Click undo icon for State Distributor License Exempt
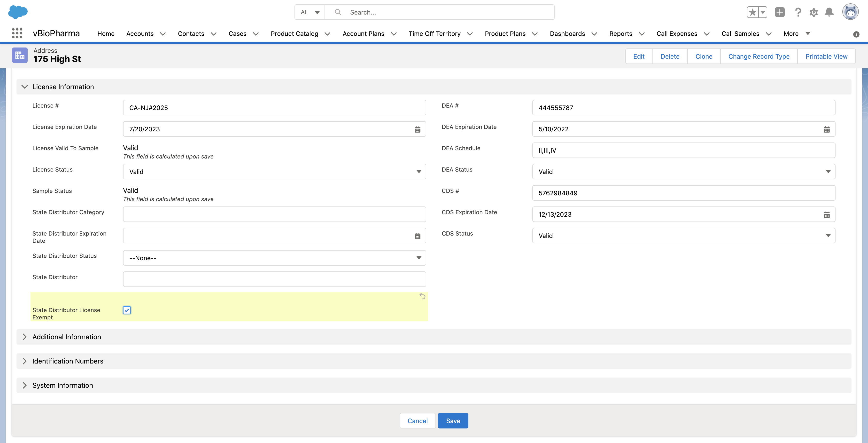The image size is (868, 443). tap(422, 296)
